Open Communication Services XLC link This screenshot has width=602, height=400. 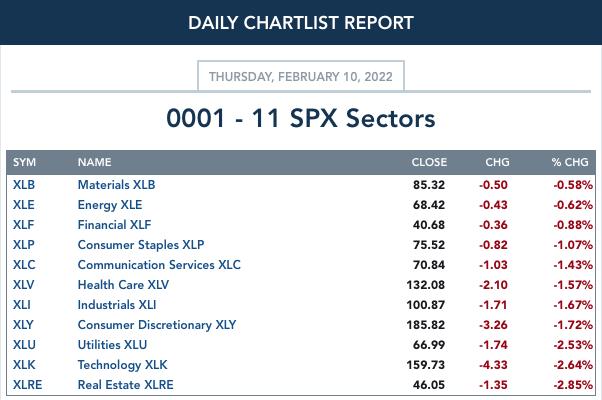coord(159,265)
